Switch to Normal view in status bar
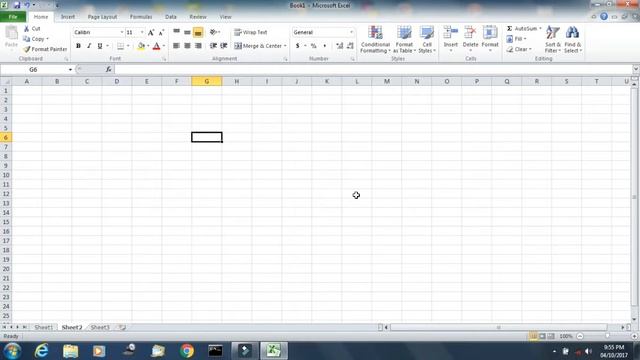Screen dimensions: 640x360 click(x=533, y=336)
